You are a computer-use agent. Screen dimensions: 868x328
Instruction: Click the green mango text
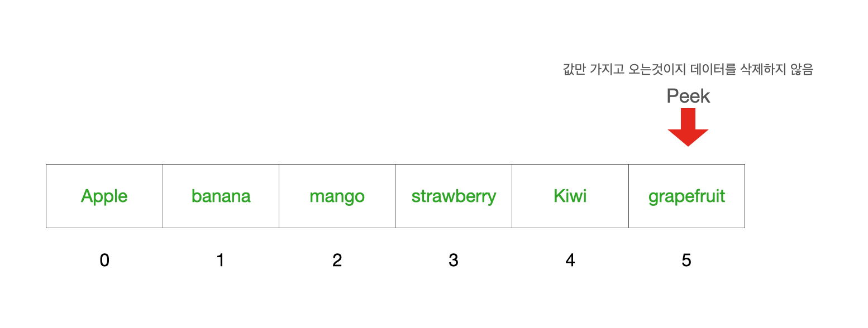(x=337, y=197)
